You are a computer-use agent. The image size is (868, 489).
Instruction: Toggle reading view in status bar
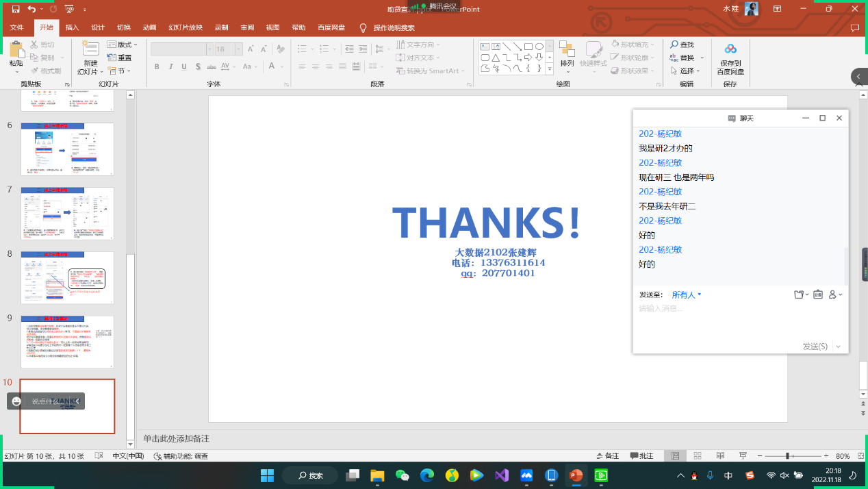pos(719,456)
